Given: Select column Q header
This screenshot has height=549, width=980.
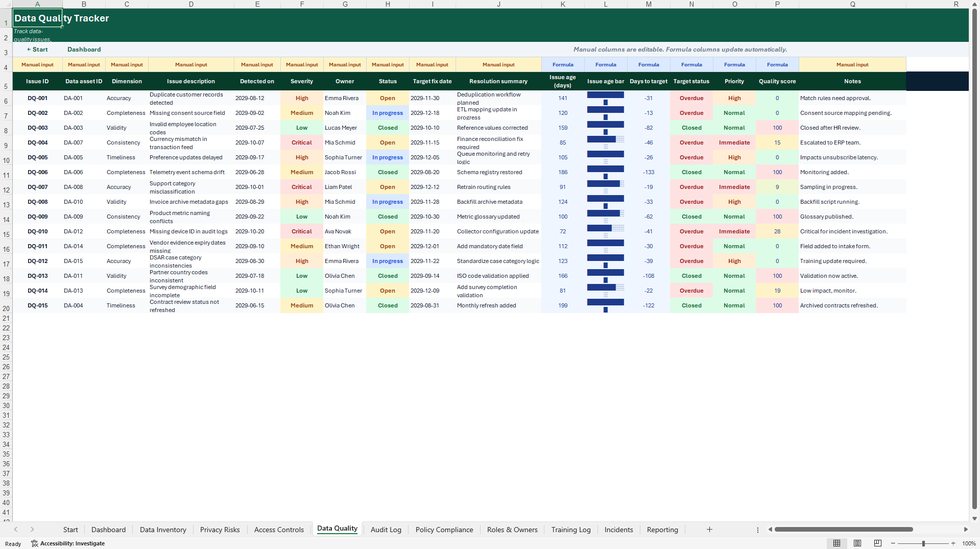Looking at the screenshot, I should click(x=852, y=4).
